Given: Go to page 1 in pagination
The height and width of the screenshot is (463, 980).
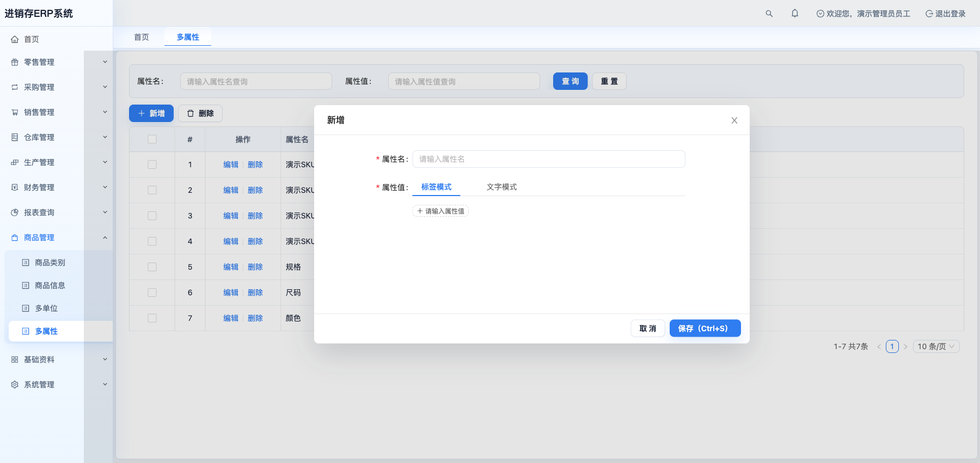Looking at the screenshot, I should (x=892, y=346).
